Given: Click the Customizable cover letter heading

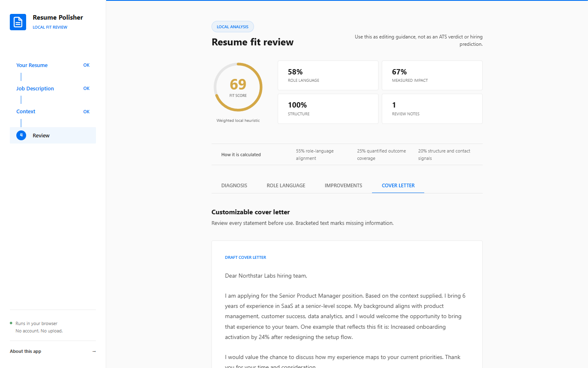Looking at the screenshot, I should pyautogui.click(x=251, y=212).
